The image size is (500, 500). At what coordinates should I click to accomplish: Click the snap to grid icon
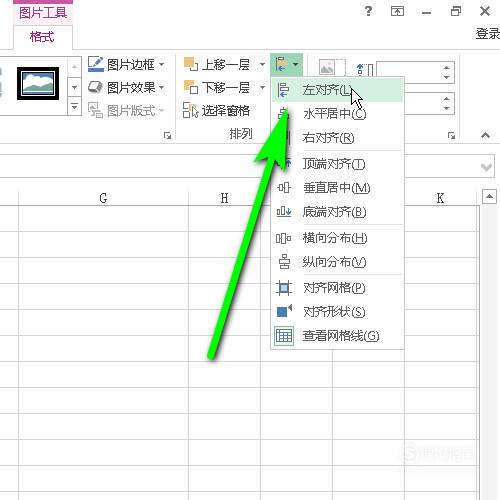pyautogui.click(x=284, y=288)
